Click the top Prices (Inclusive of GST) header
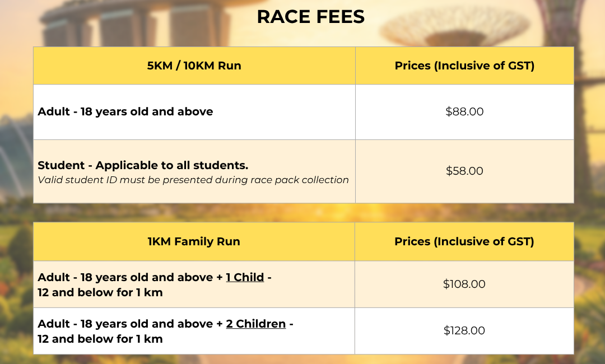 click(x=464, y=66)
